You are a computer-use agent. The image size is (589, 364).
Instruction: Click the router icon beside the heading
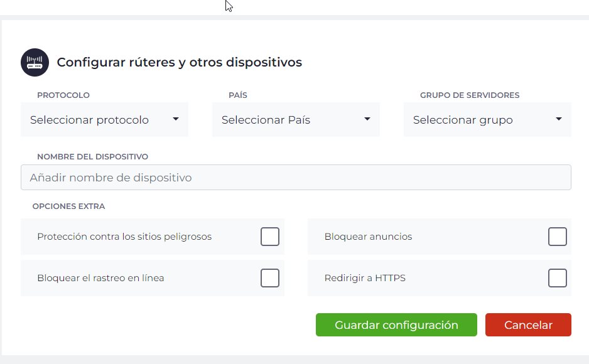(35, 63)
